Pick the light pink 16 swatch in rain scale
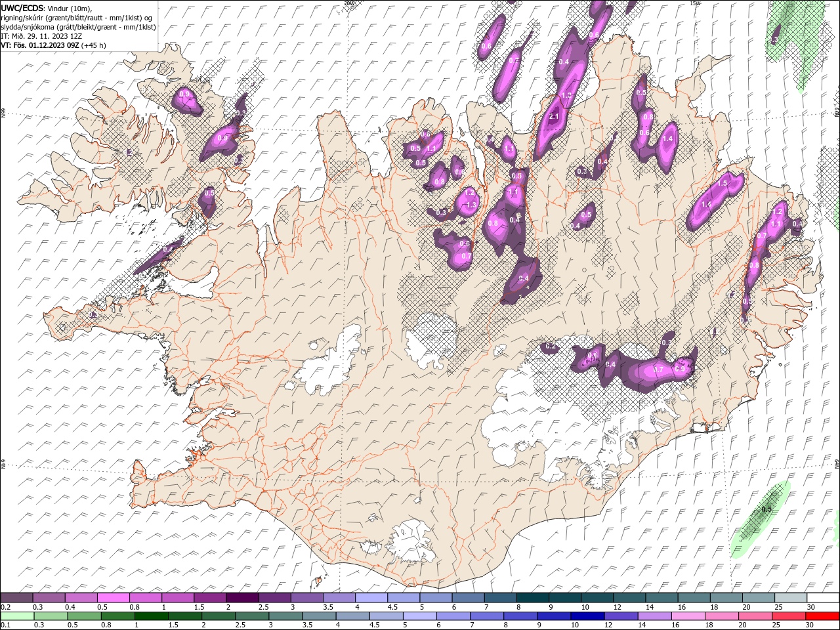840x630 pixels. pos(688,616)
